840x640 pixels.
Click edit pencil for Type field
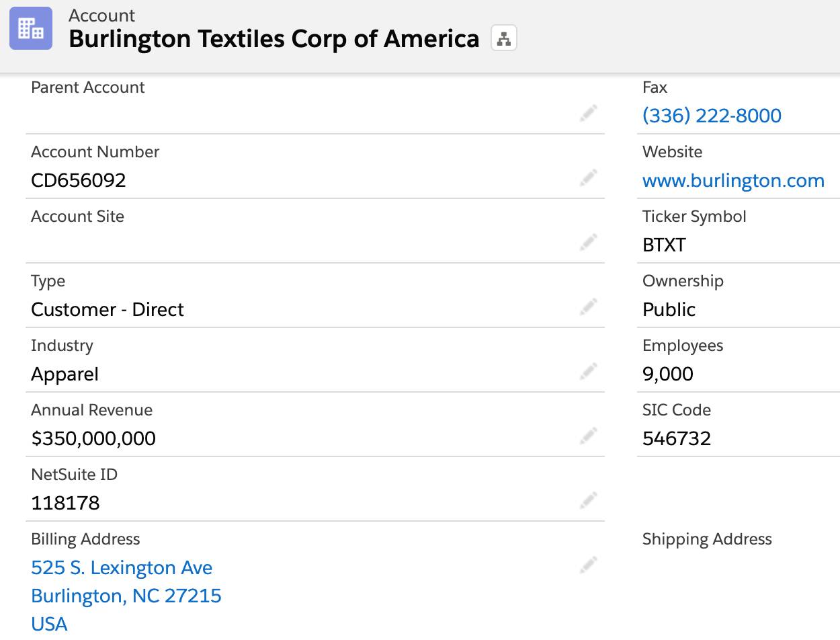[589, 307]
